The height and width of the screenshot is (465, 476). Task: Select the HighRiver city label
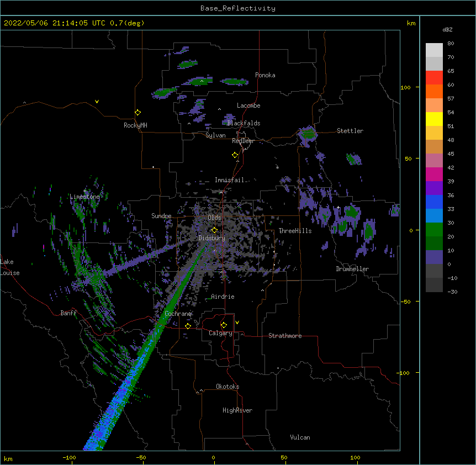pos(237,410)
